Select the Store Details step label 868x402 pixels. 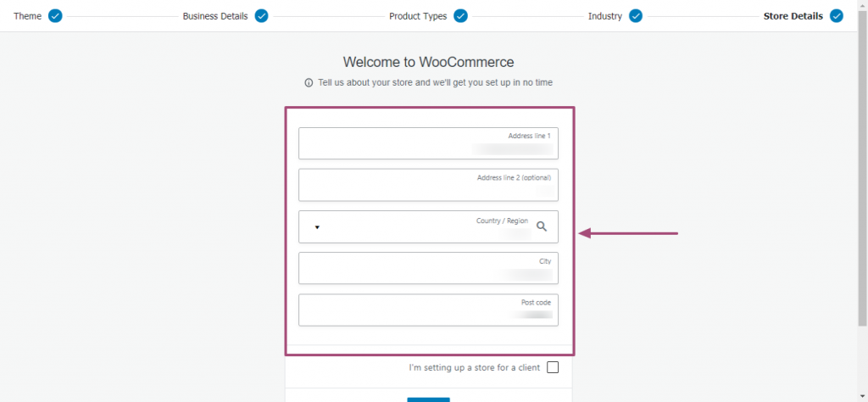(793, 16)
